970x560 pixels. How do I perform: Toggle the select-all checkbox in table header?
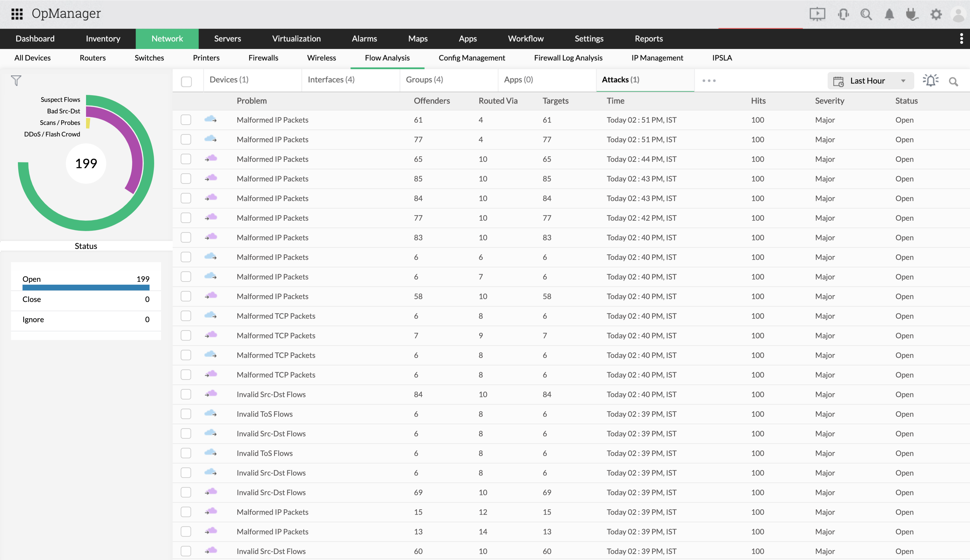(186, 82)
